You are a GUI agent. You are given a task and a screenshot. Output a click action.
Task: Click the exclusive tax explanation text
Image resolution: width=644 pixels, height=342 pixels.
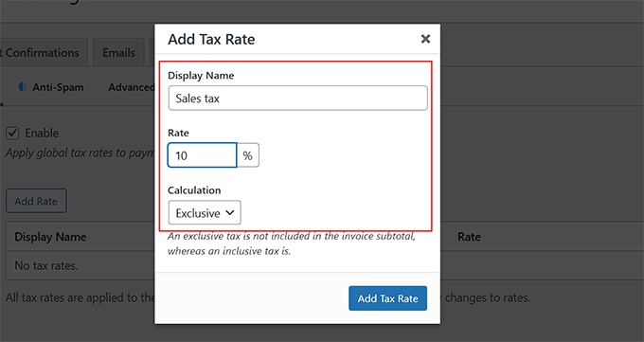[291, 243]
